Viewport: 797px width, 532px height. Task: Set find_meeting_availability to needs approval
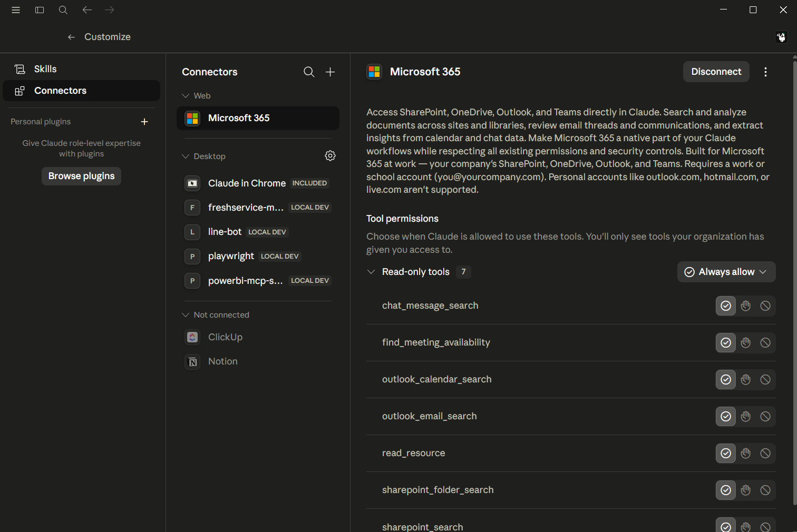tap(746, 343)
